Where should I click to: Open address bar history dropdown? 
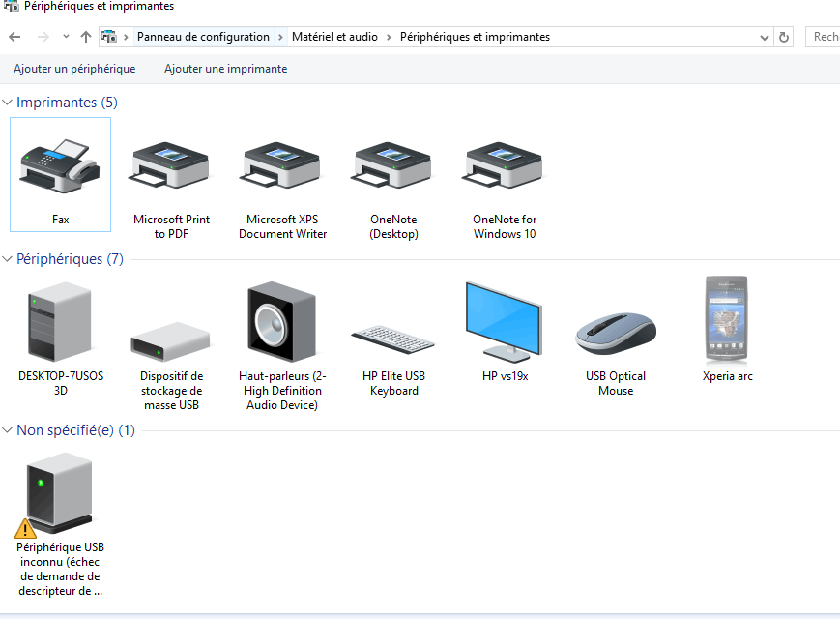tap(765, 37)
